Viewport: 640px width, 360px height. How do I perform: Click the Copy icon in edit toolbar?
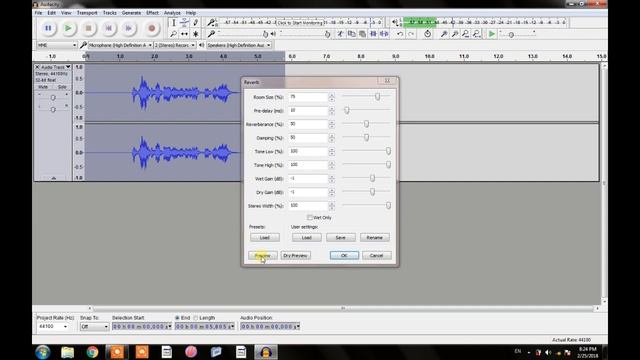pos(351,34)
